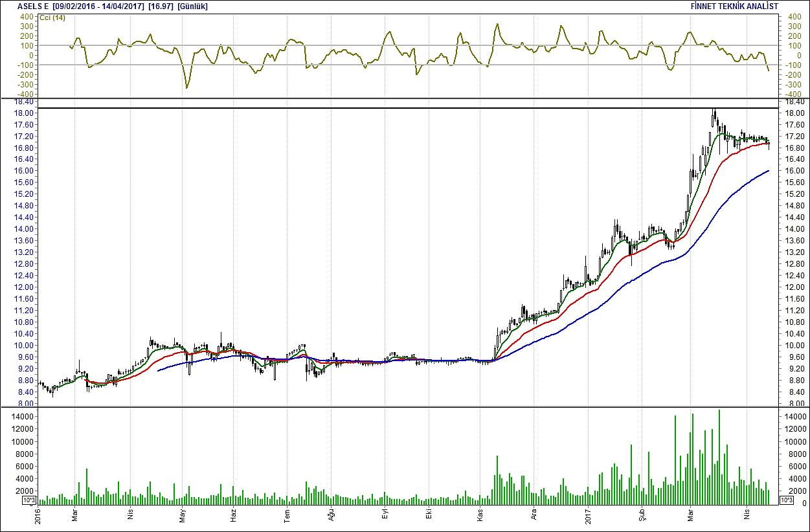Click the -400 CCI value on left axis
810x532 pixels.
[26, 94]
